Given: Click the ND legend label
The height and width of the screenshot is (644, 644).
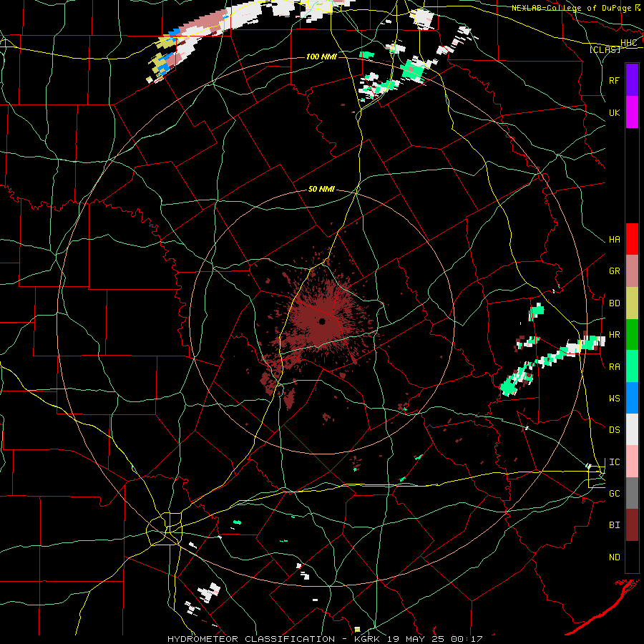Looking at the screenshot, I should 614,557.
